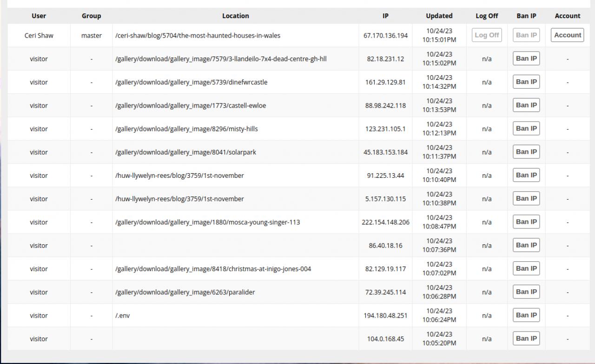The image size is (595, 364).
Task: Click the Account button for Ceri Shaw
Action: click(x=567, y=35)
